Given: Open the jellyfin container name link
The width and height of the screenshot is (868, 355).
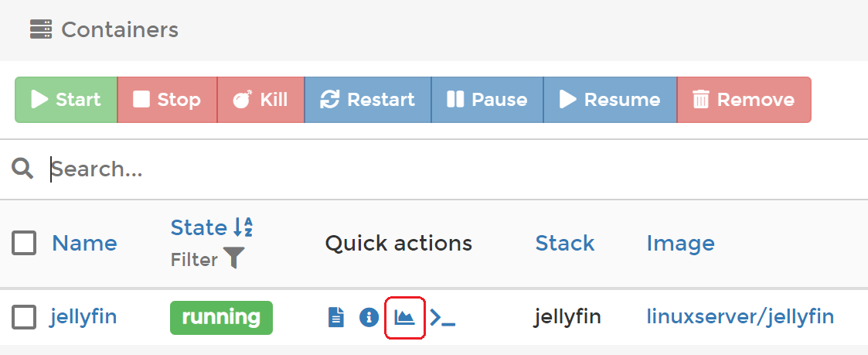Looking at the screenshot, I should (83, 317).
